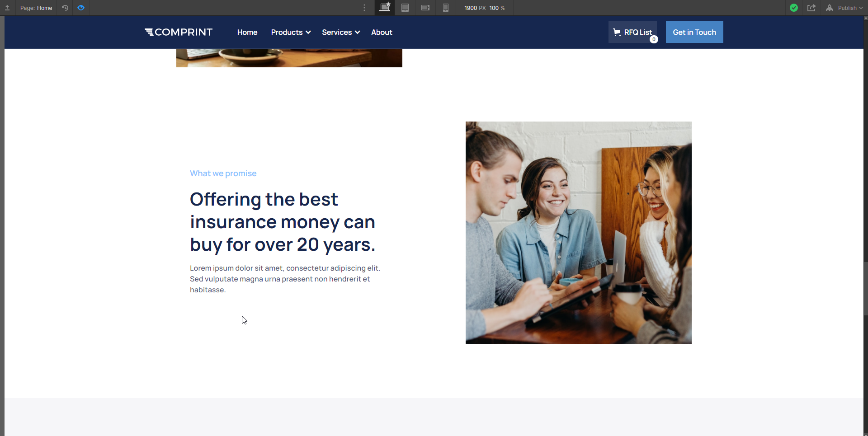Edit the 100 % zoom value
This screenshot has width=868, height=436.
coord(497,8)
